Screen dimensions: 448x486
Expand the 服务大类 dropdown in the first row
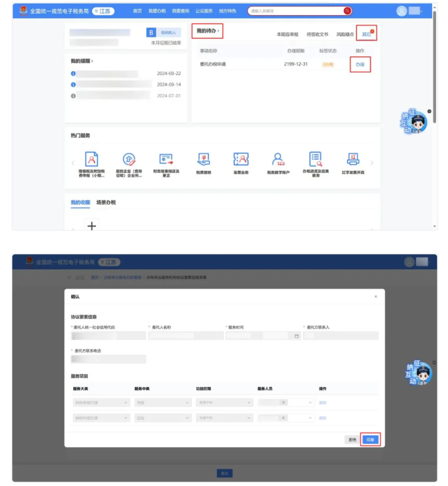point(102,402)
